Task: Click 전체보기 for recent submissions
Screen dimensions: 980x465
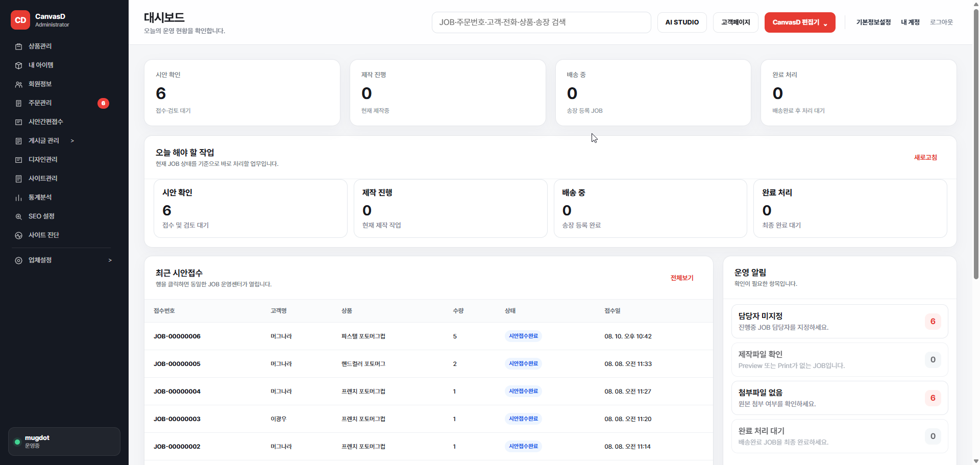Action: click(x=682, y=278)
